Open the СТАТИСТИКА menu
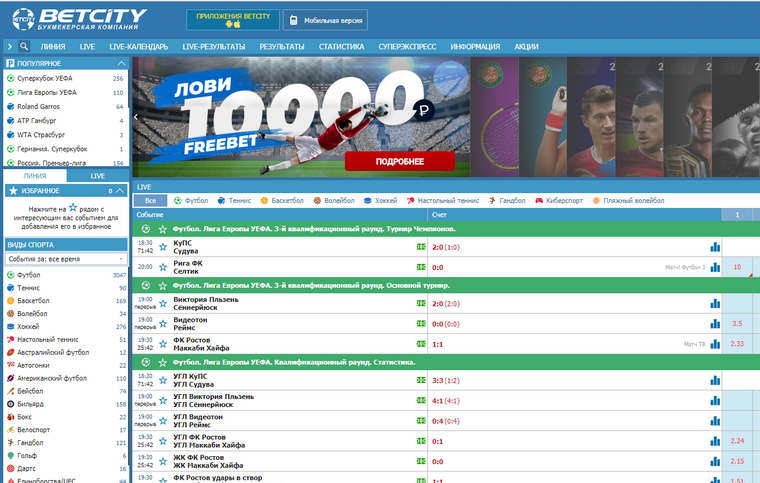The width and height of the screenshot is (760, 483). [x=341, y=47]
